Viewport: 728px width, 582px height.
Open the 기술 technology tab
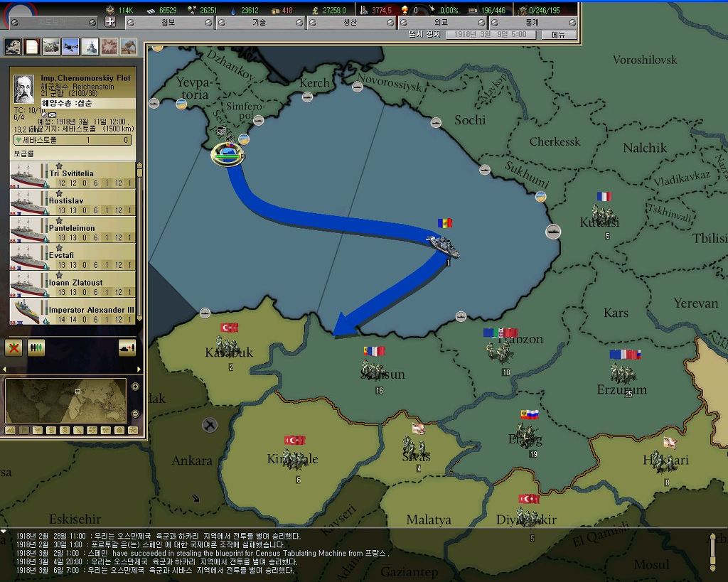pyautogui.click(x=259, y=22)
